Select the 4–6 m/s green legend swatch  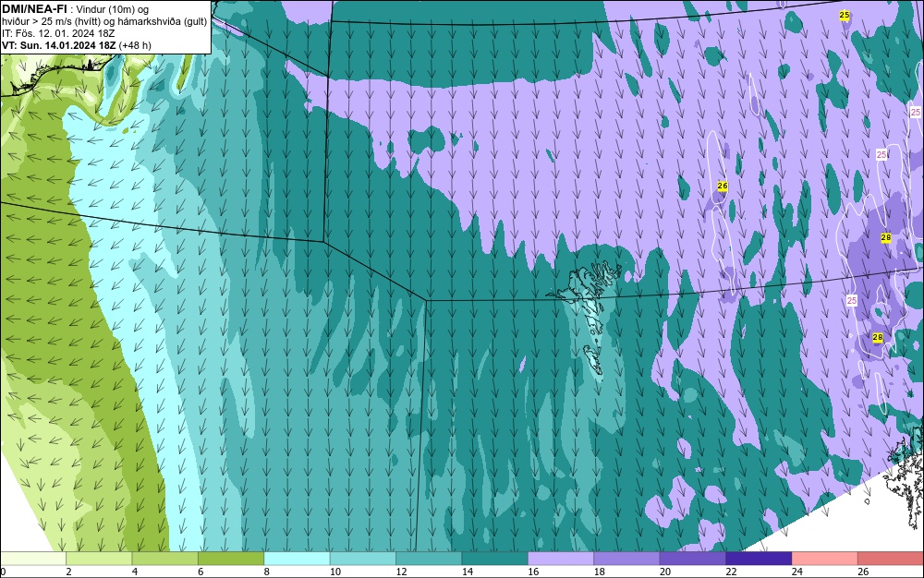pyautogui.click(x=165, y=559)
